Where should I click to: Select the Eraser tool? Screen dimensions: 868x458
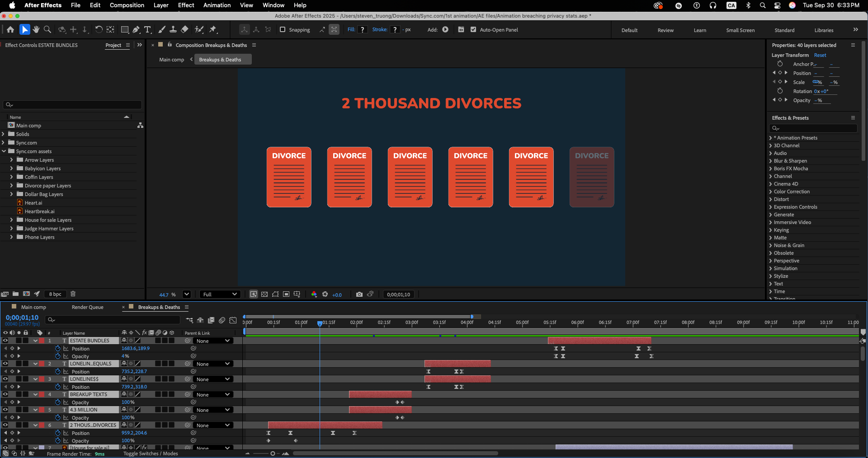(184, 30)
